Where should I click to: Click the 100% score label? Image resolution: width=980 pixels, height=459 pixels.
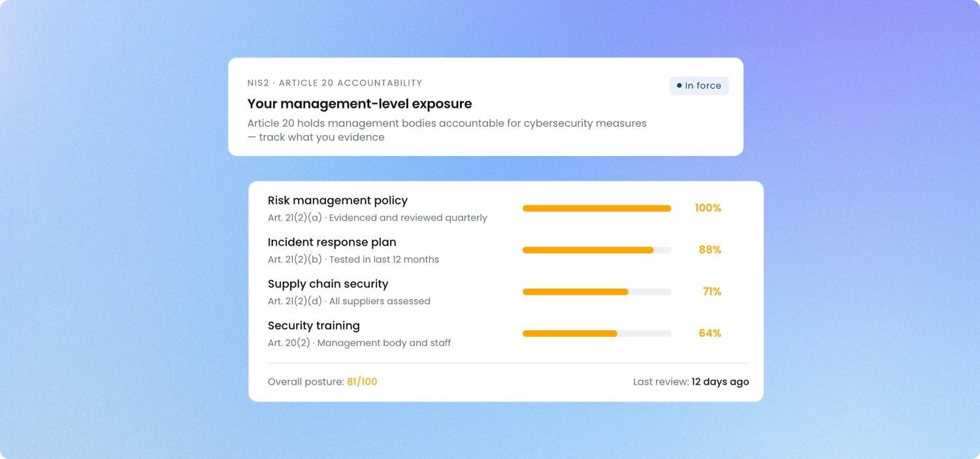click(708, 208)
